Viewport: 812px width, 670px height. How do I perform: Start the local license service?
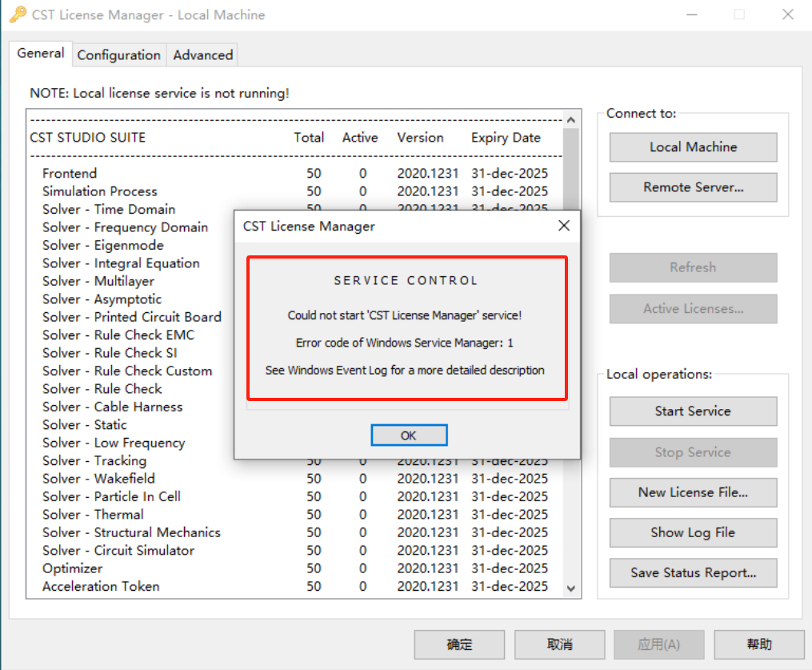pos(693,411)
